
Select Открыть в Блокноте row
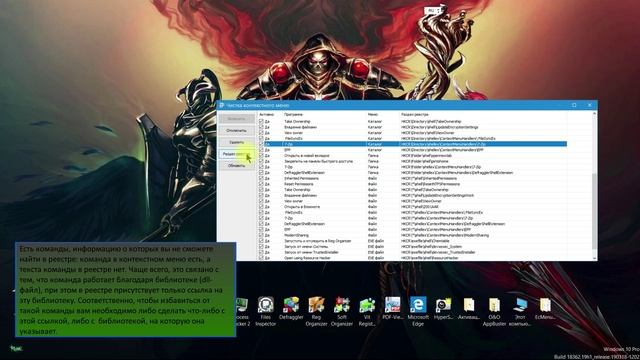(412, 207)
